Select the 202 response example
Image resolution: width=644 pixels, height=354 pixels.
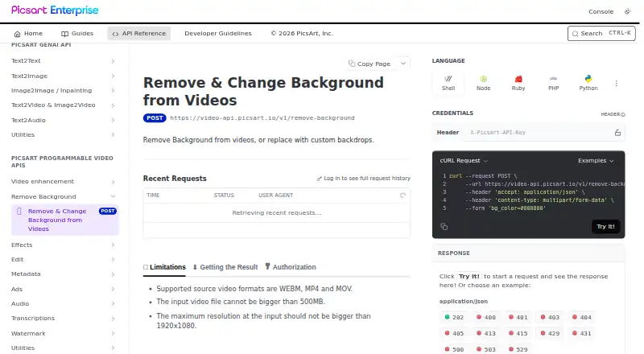454,318
